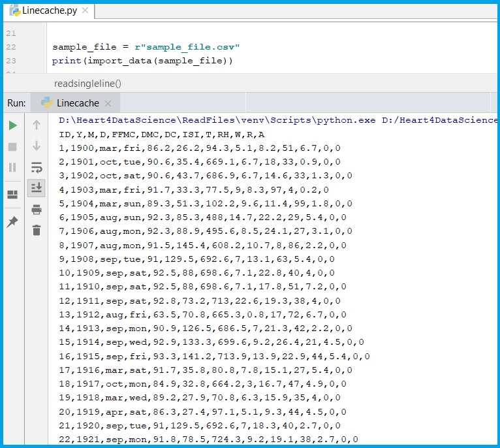Click the green Rerun button
Image resolution: width=500 pixels, height=448 pixels.
[12, 125]
